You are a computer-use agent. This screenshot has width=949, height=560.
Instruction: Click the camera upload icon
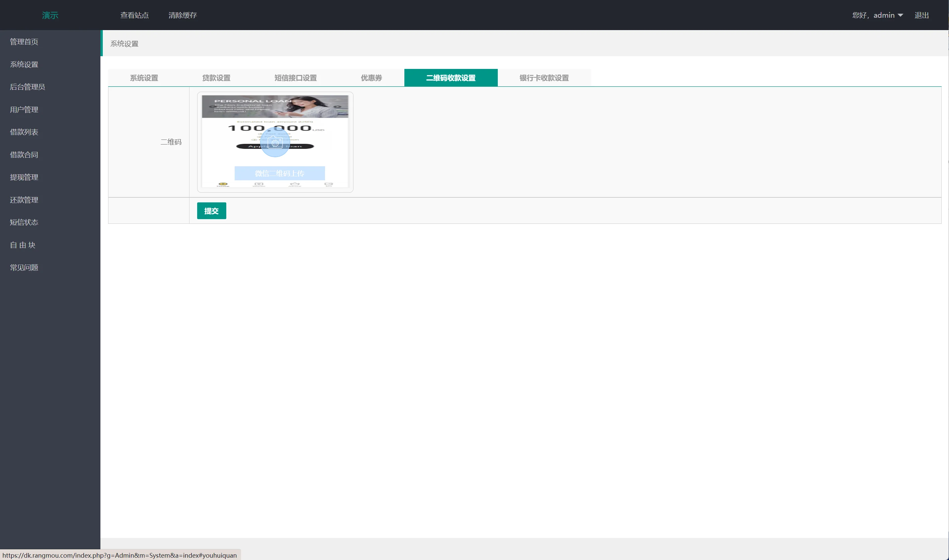click(x=275, y=143)
